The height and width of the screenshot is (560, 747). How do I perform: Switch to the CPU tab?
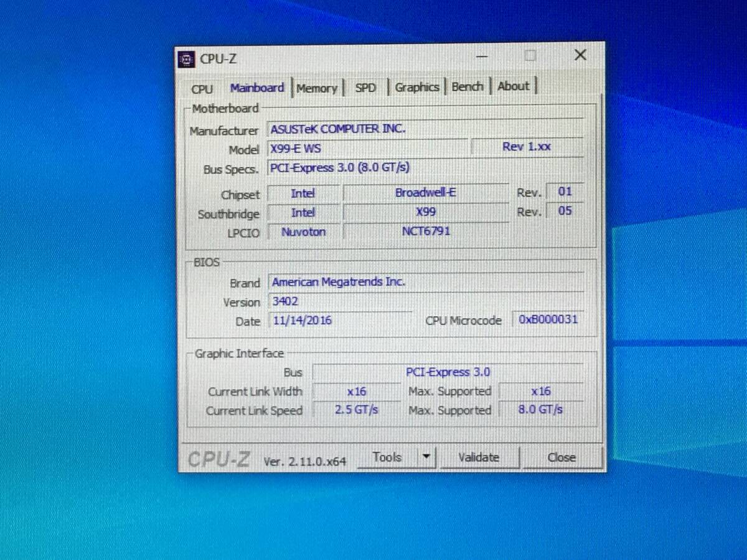(x=202, y=89)
